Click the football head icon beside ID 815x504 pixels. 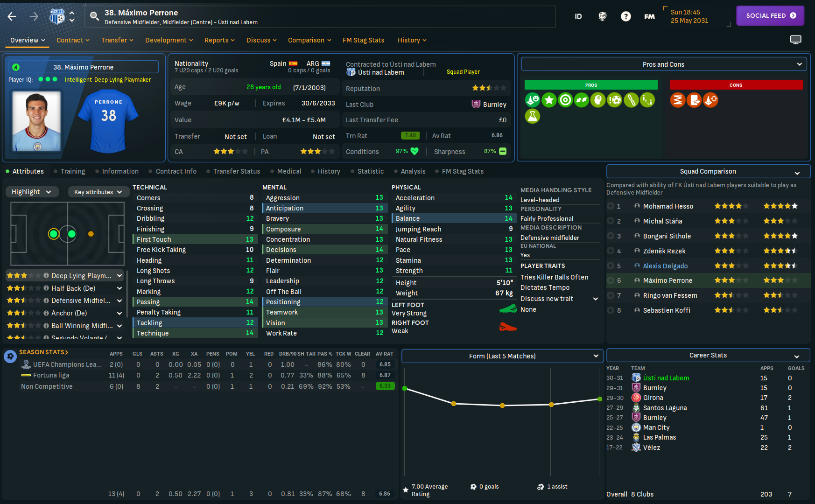(x=602, y=16)
